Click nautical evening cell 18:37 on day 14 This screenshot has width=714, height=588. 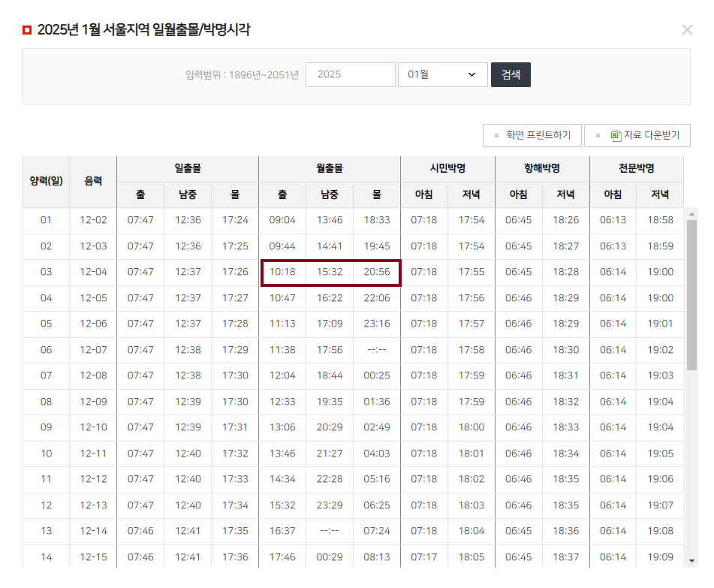click(x=565, y=557)
